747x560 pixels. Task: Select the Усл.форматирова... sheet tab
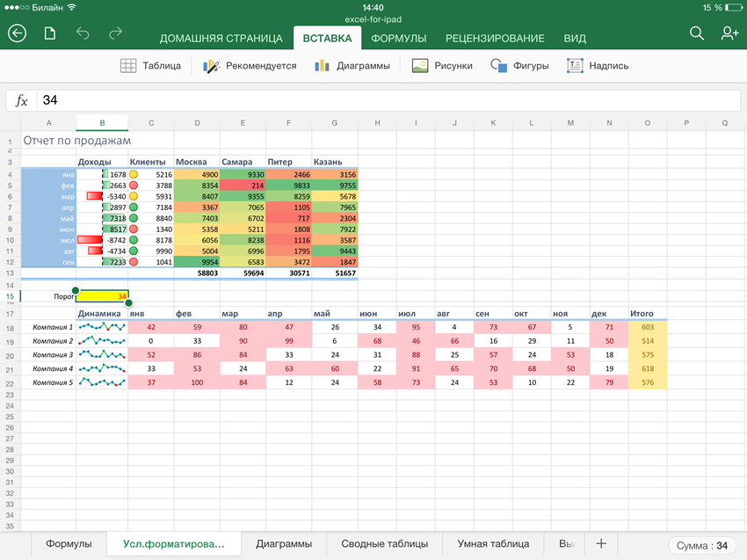(173, 544)
